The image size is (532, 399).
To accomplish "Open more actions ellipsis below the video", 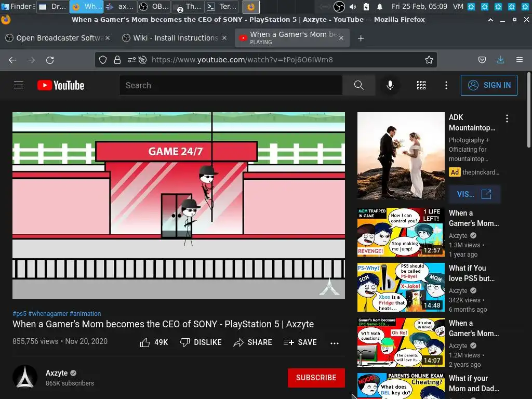I will click(x=335, y=343).
